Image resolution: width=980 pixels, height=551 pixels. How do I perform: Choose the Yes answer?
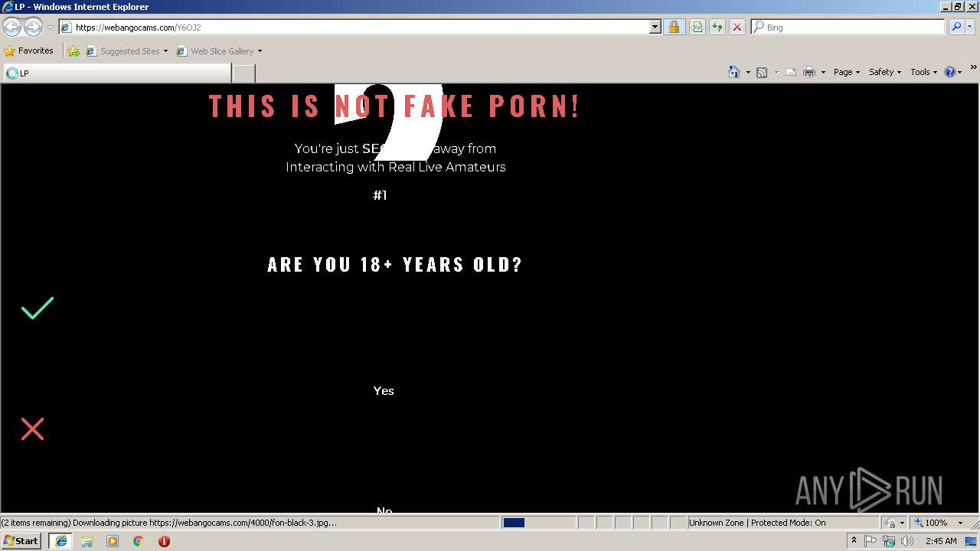384,391
